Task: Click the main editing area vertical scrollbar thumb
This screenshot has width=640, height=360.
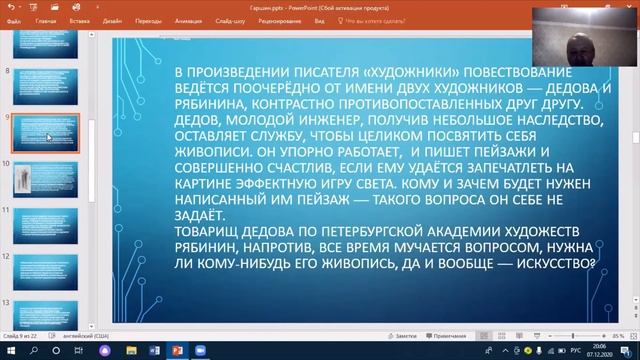Action: [636, 138]
